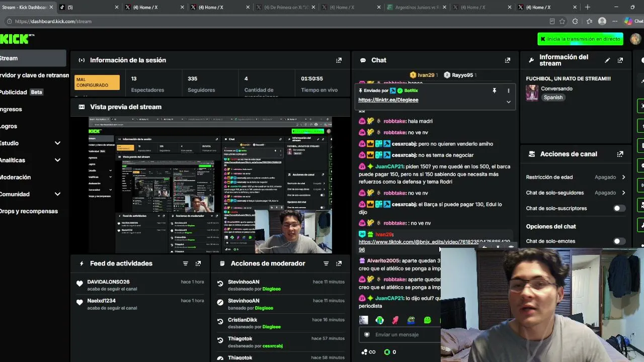Pop out the Acciones de moderador panel
This screenshot has width=644, height=362.
(339, 263)
